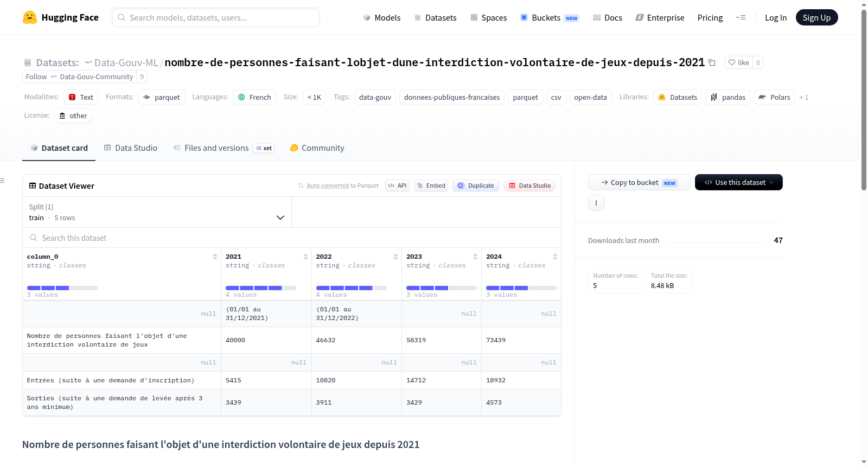Click the Text modality tag
This screenshot has width=868, height=467.
pos(81,97)
